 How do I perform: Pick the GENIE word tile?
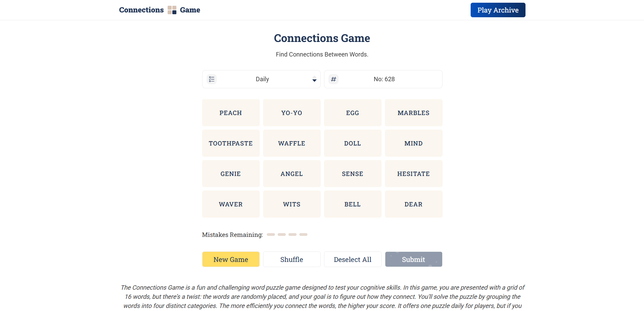(231, 174)
